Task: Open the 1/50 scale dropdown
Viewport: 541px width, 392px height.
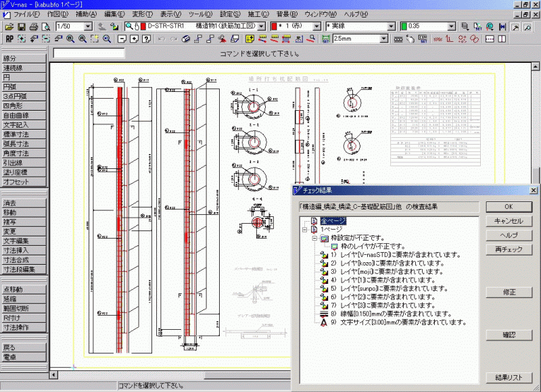Action: (x=89, y=26)
